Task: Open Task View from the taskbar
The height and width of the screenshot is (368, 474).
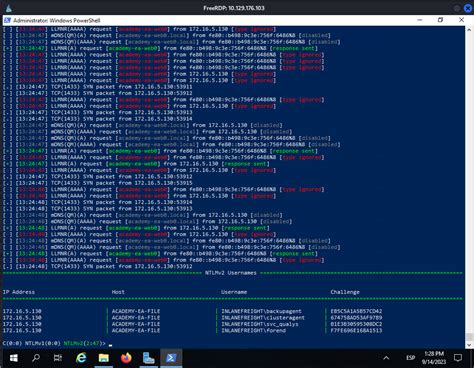Action: click(x=58, y=358)
